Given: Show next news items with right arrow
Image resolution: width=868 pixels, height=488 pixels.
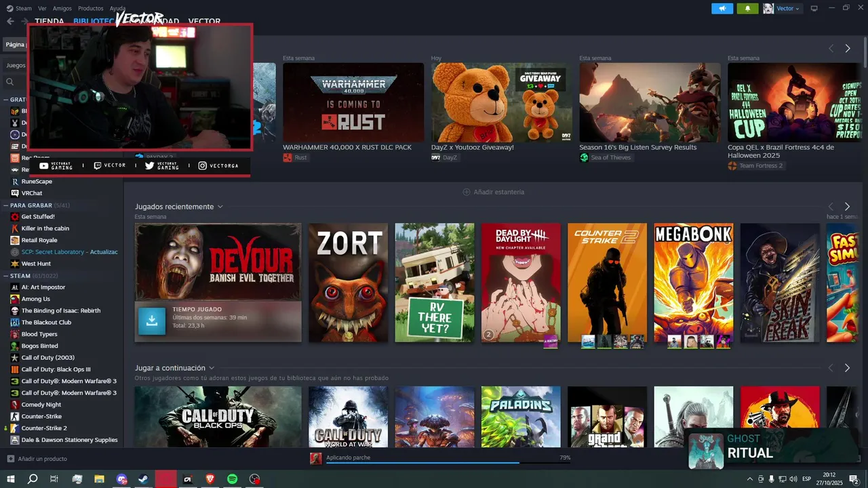Looking at the screenshot, I should click(x=848, y=48).
